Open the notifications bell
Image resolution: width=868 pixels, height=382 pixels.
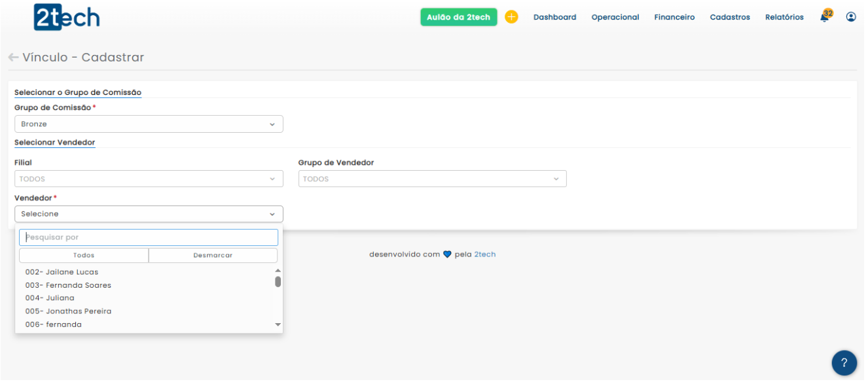coord(824,18)
